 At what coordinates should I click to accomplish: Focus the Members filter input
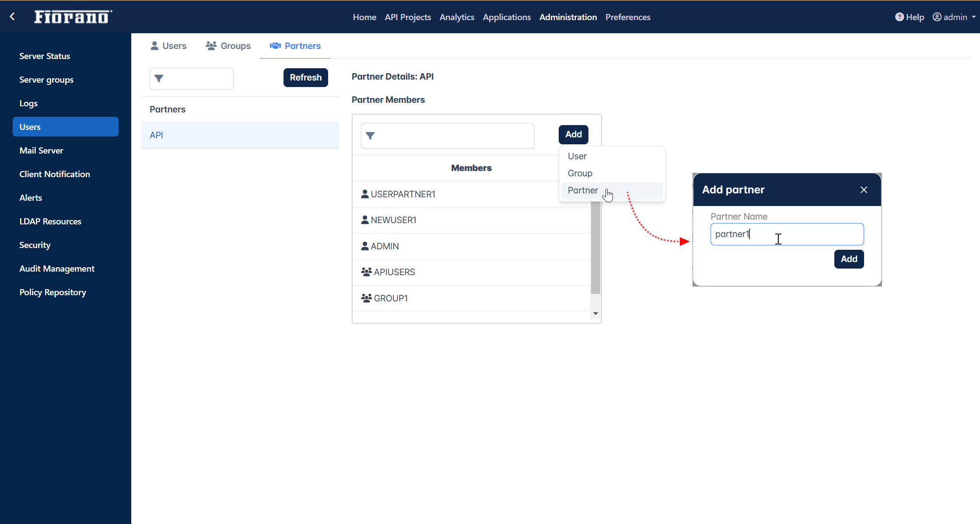pyautogui.click(x=448, y=136)
